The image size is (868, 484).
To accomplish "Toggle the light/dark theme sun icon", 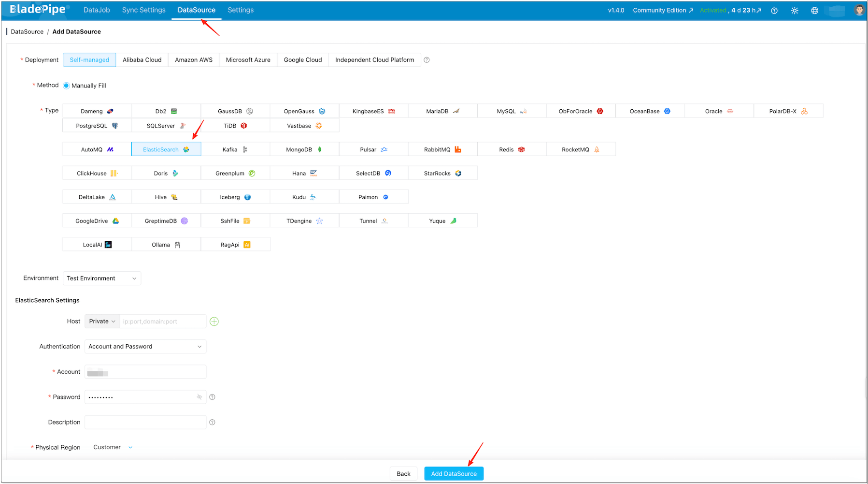I will (x=795, y=10).
